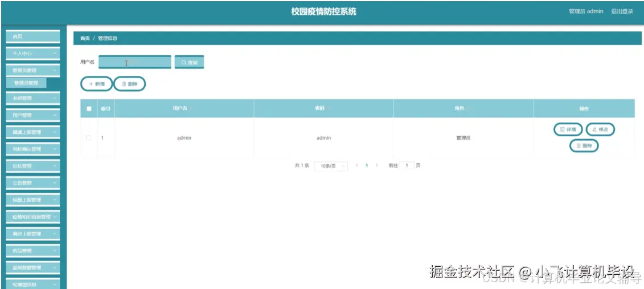Expand the 健康上报管理 sidebar chevron
Screen dimensions: 644x289
(x=55, y=132)
